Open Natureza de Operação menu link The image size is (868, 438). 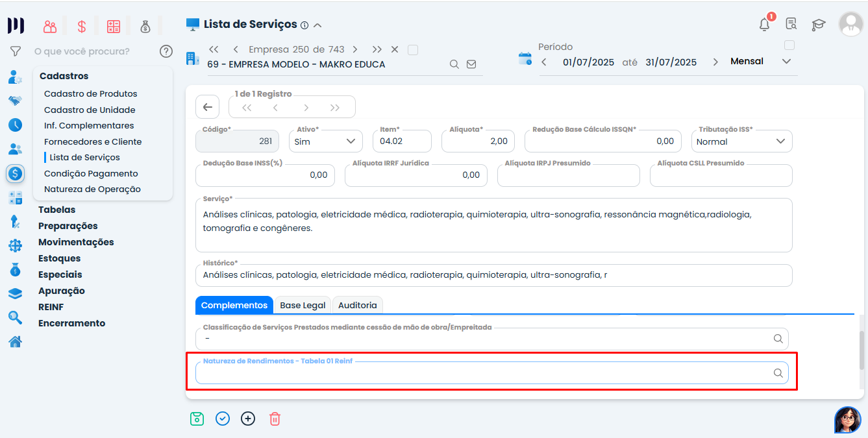click(x=92, y=189)
